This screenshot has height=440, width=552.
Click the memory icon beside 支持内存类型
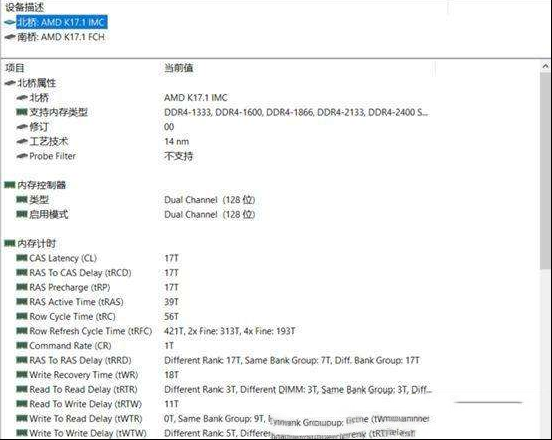22,112
